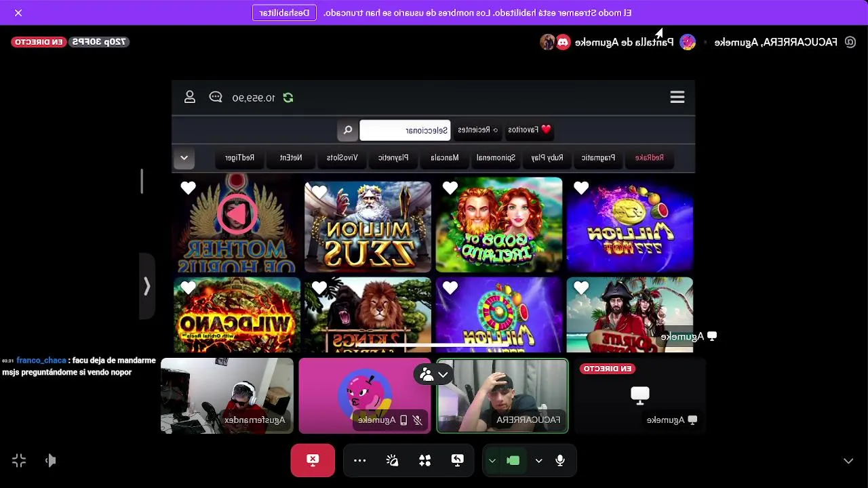Click the 720p 30FPS quality badge
The image size is (868, 488).
coord(100,42)
